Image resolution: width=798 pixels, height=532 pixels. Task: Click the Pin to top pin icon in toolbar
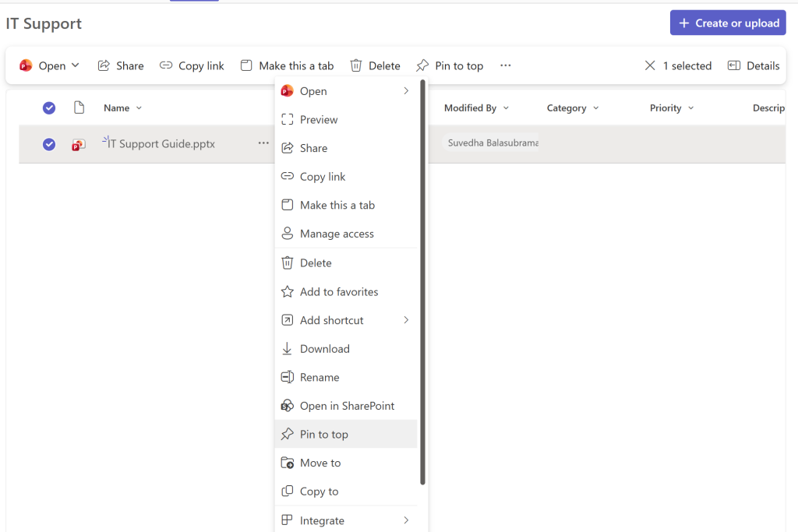coord(422,65)
